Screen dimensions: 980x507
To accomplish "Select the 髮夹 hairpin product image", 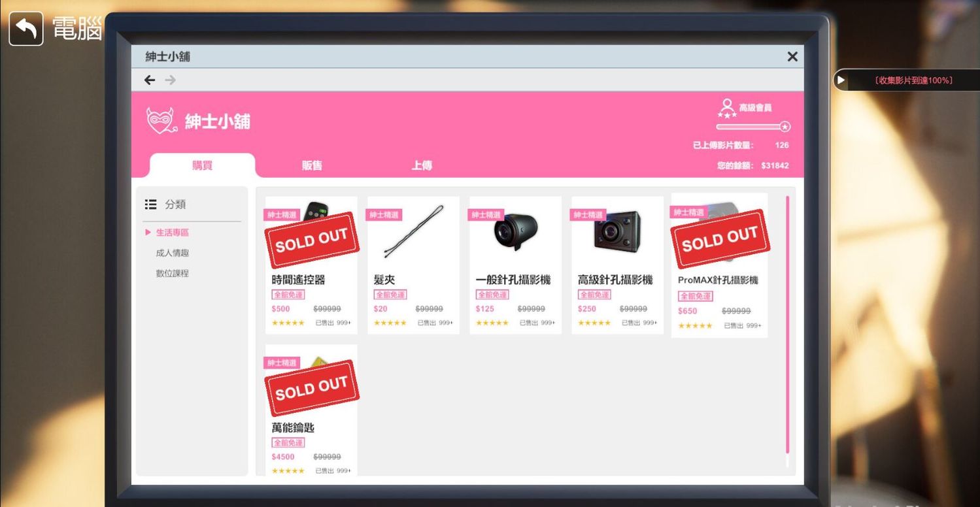I will [x=413, y=231].
